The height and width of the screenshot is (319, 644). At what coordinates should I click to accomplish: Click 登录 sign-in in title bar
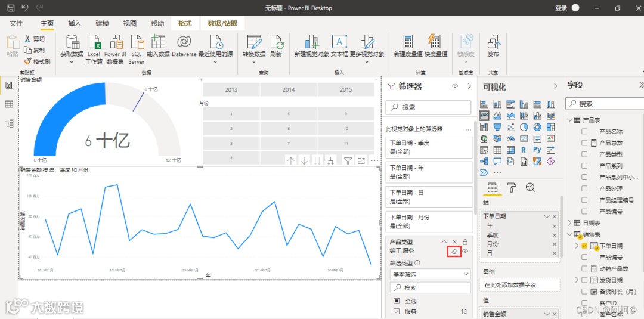pos(561,8)
